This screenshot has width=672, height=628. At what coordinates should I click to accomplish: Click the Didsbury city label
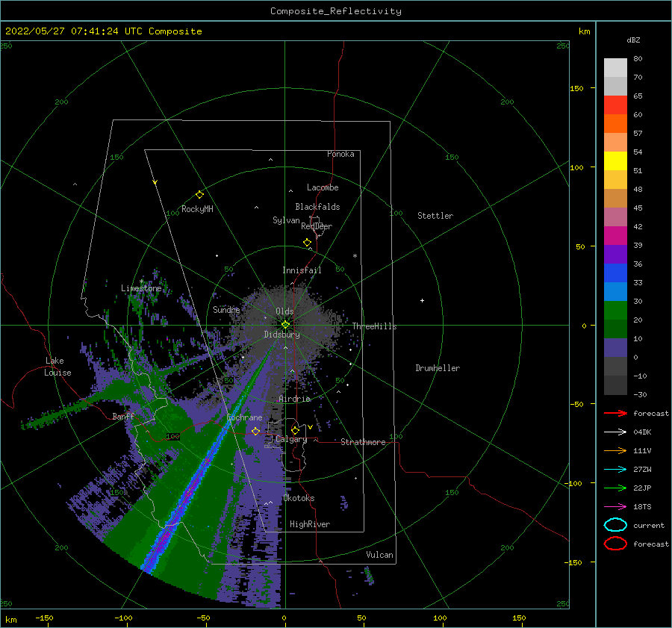click(x=281, y=335)
